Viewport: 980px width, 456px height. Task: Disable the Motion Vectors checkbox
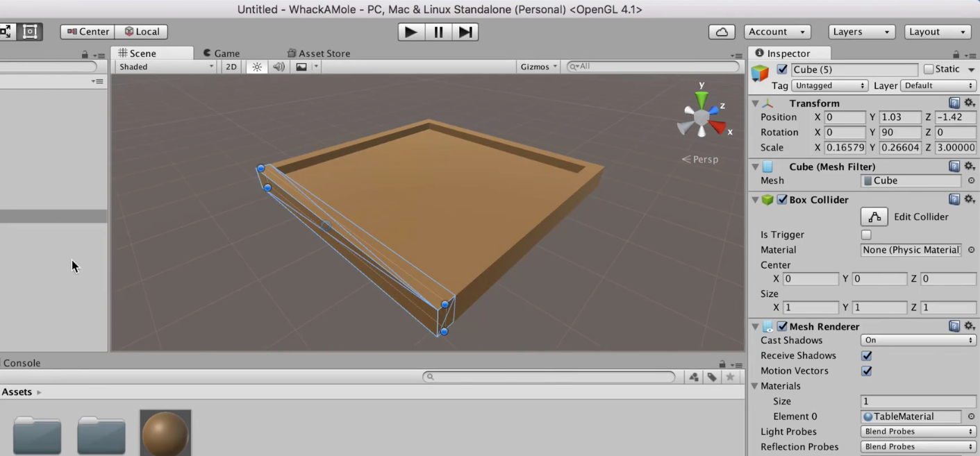click(x=866, y=371)
